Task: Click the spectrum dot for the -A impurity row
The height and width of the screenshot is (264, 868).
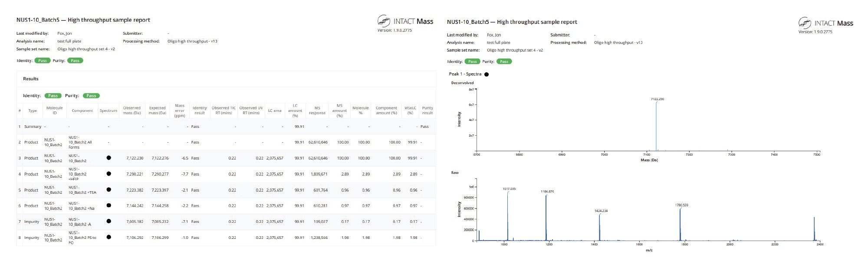Action: click(108, 221)
